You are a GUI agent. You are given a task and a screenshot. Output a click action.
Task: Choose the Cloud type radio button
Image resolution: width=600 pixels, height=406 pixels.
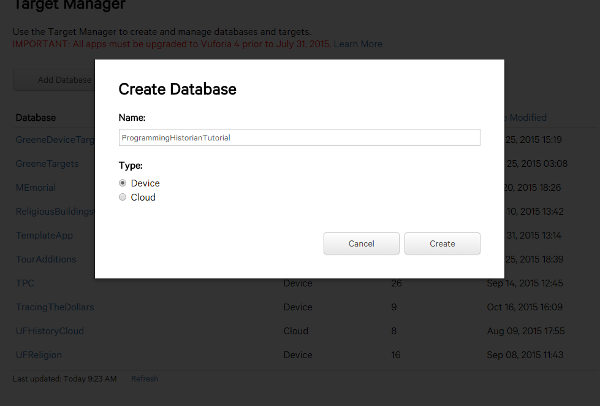[x=123, y=197]
